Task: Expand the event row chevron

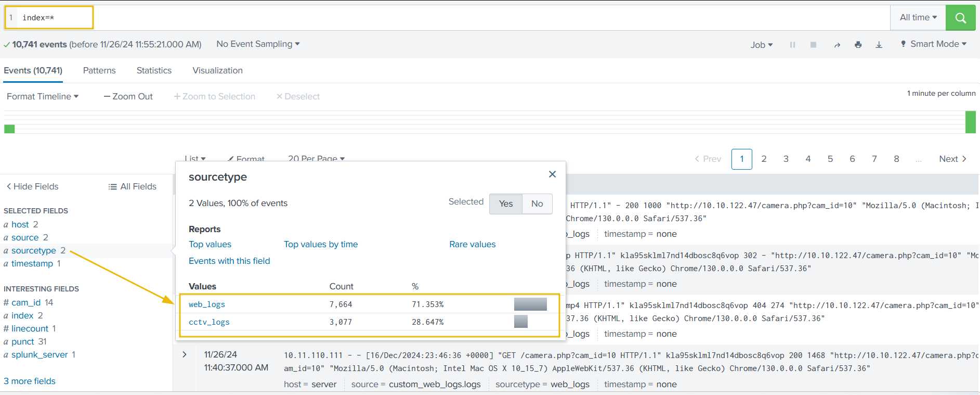Action: (x=185, y=354)
